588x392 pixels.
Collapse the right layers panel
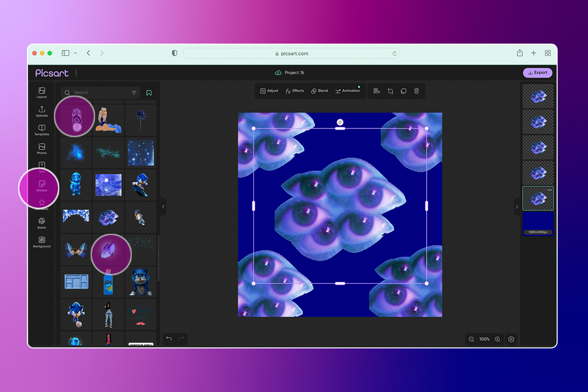(x=516, y=207)
